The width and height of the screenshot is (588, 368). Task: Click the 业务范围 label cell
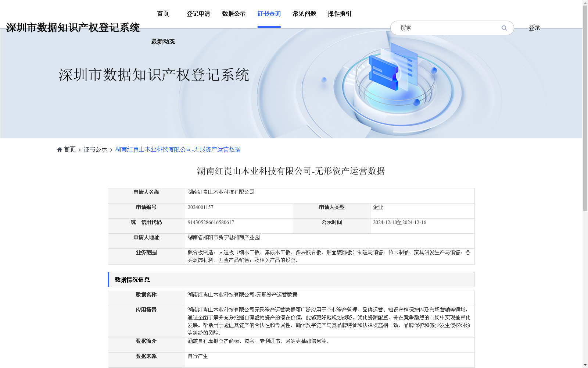(x=146, y=256)
